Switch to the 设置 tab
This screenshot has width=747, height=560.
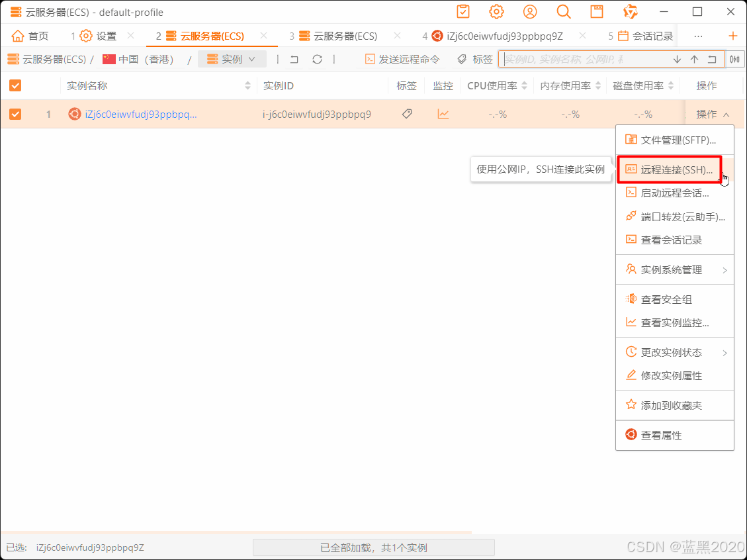[x=93, y=36]
